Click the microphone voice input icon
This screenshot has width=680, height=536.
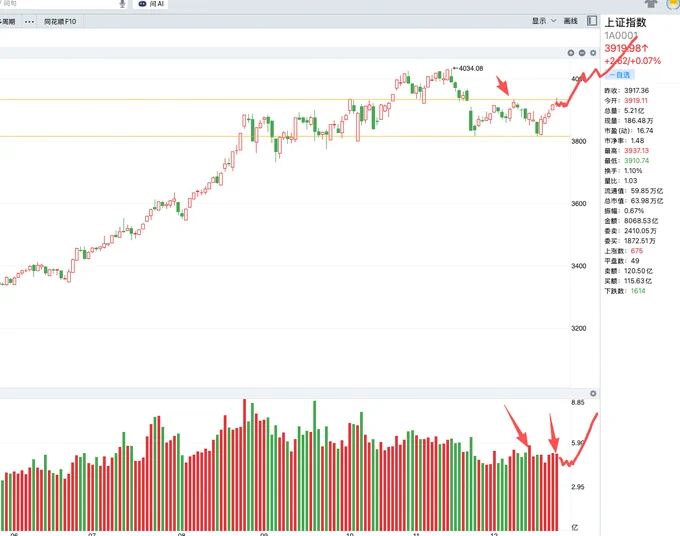[x=122, y=4]
